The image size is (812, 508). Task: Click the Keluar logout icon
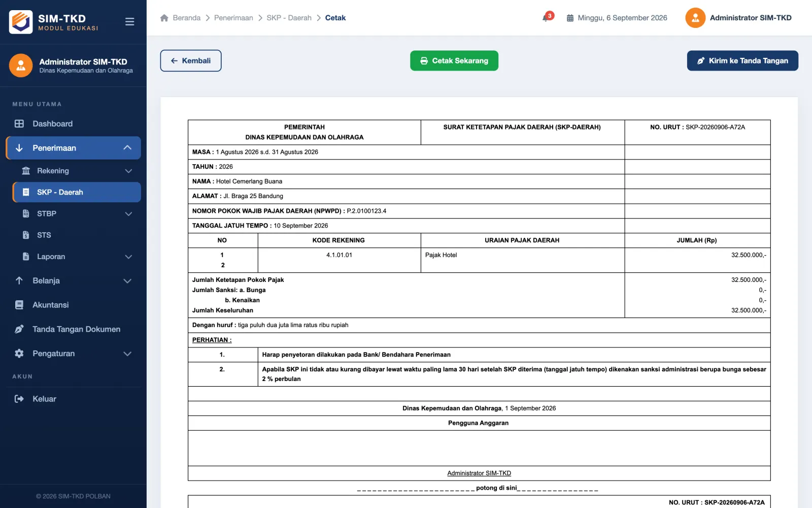pos(19,399)
